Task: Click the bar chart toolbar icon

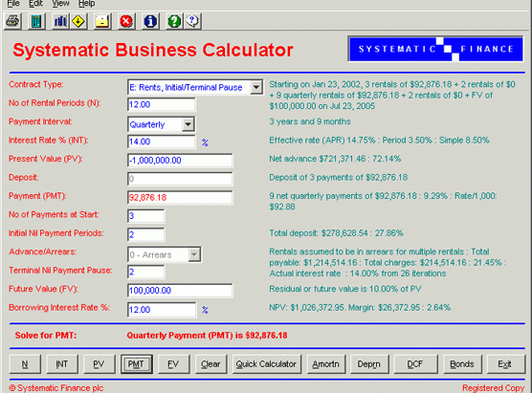Action: (x=60, y=21)
